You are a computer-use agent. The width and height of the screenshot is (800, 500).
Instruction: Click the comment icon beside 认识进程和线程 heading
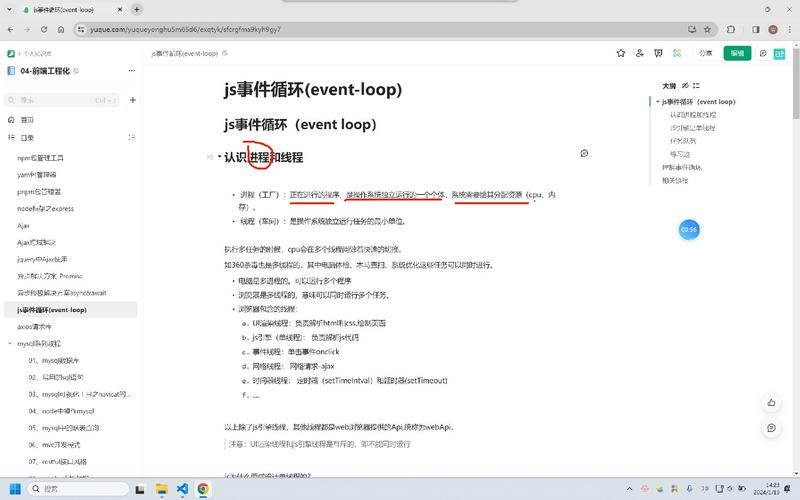[584, 153]
